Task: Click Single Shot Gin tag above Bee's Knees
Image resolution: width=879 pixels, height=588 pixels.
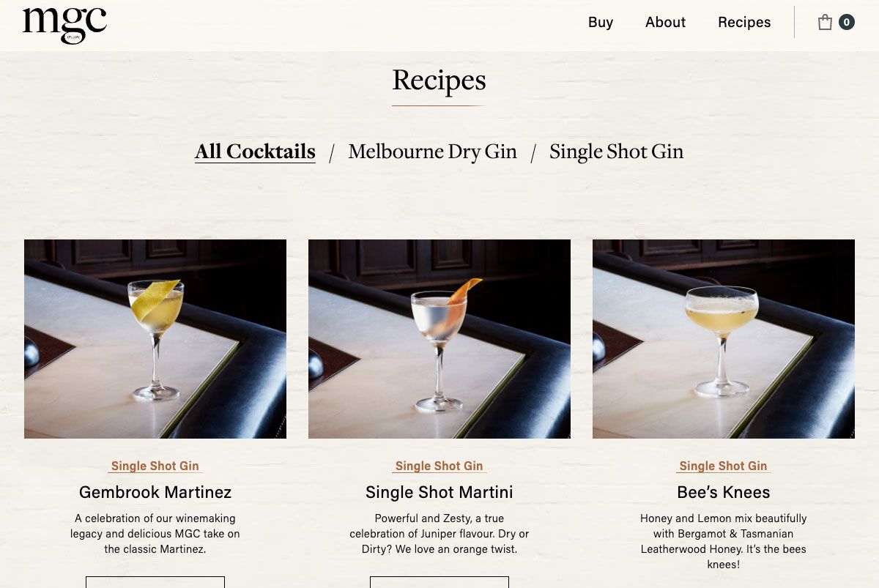Action: pos(724,466)
